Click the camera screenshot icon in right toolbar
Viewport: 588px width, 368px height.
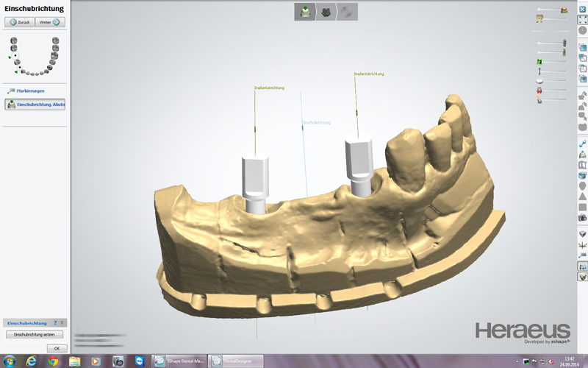coord(583,218)
